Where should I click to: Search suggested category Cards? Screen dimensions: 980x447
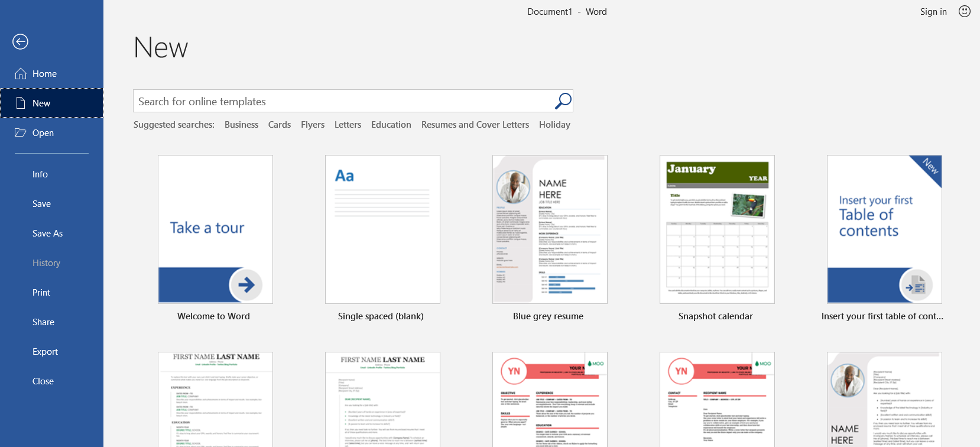[x=280, y=124]
